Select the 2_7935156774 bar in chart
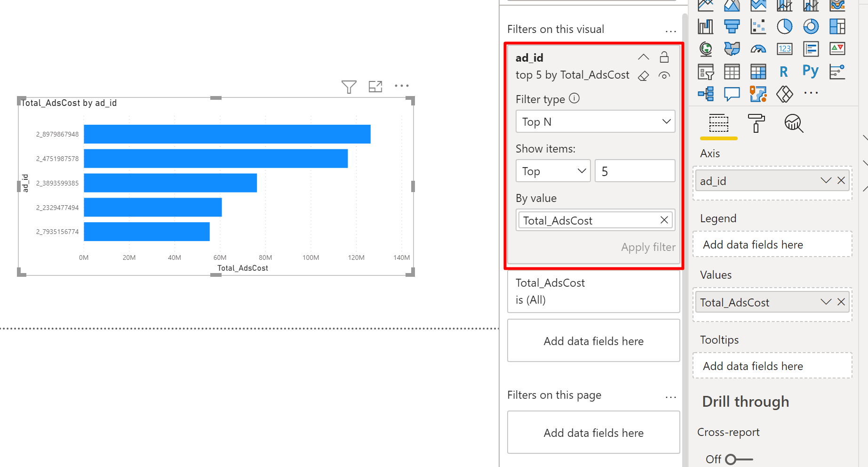 point(147,232)
